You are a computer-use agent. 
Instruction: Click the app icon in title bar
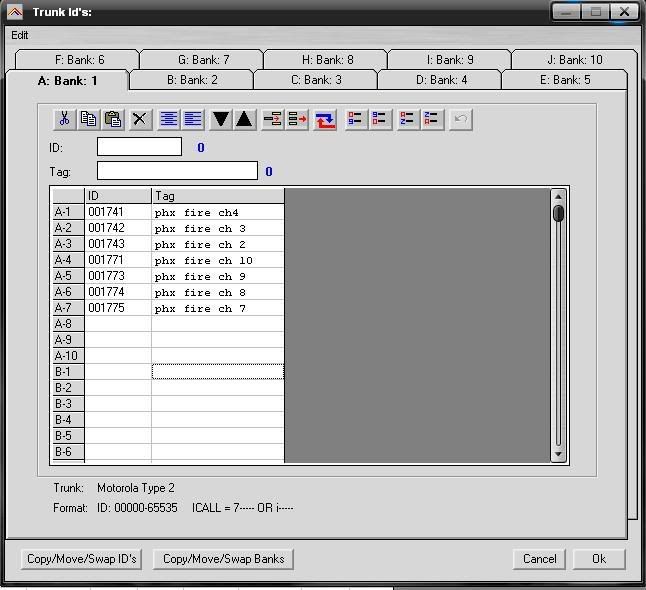15,12
